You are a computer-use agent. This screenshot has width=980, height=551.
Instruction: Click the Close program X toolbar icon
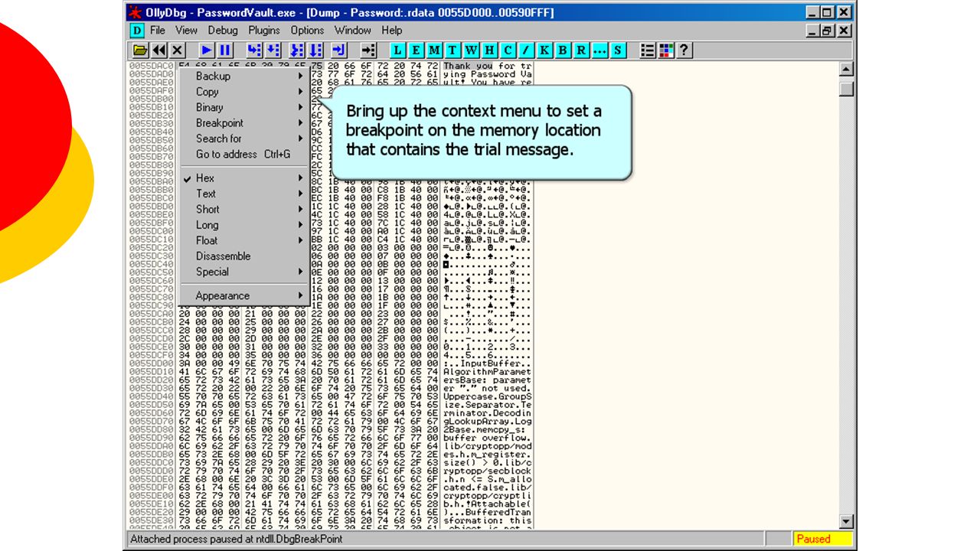pyautogui.click(x=178, y=51)
